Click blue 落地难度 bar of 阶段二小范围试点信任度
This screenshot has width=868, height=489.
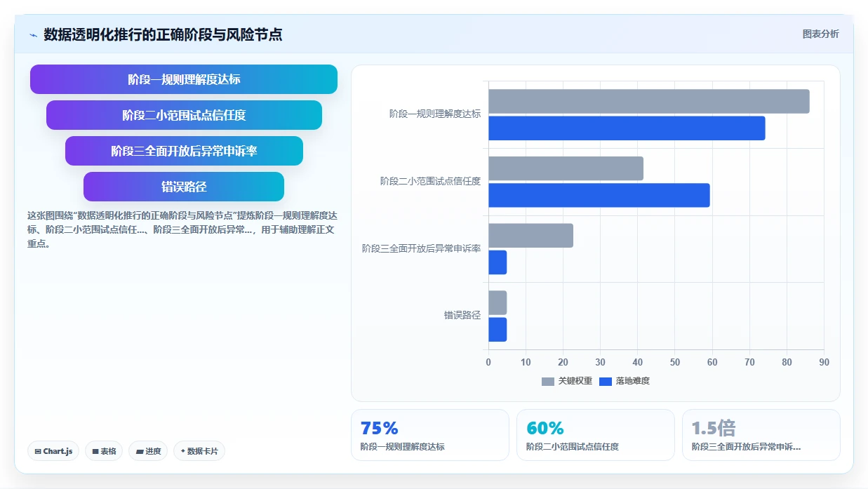(599, 195)
